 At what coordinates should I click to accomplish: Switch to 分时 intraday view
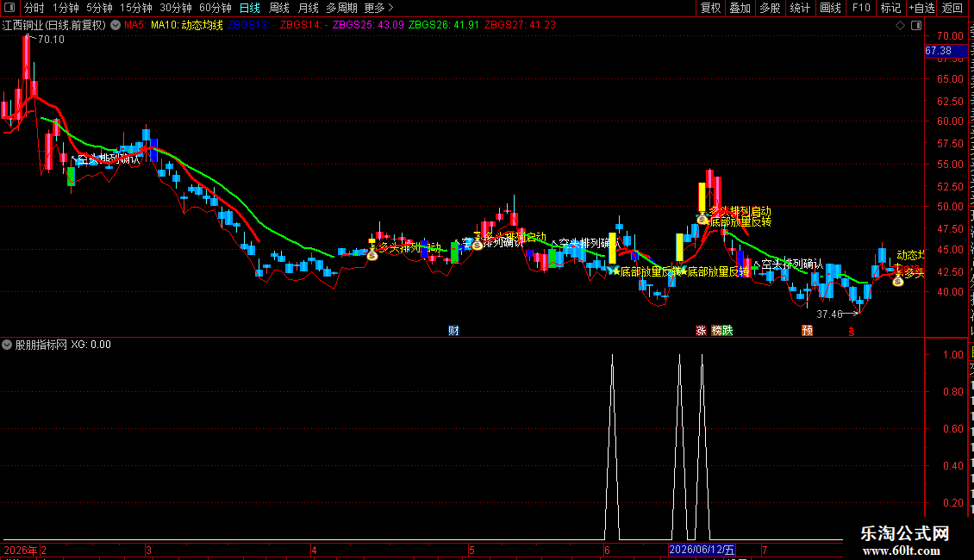[x=34, y=8]
